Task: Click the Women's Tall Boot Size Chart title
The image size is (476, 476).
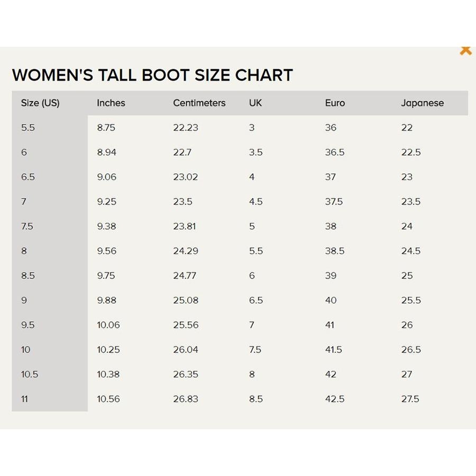Action: point(152,75)
